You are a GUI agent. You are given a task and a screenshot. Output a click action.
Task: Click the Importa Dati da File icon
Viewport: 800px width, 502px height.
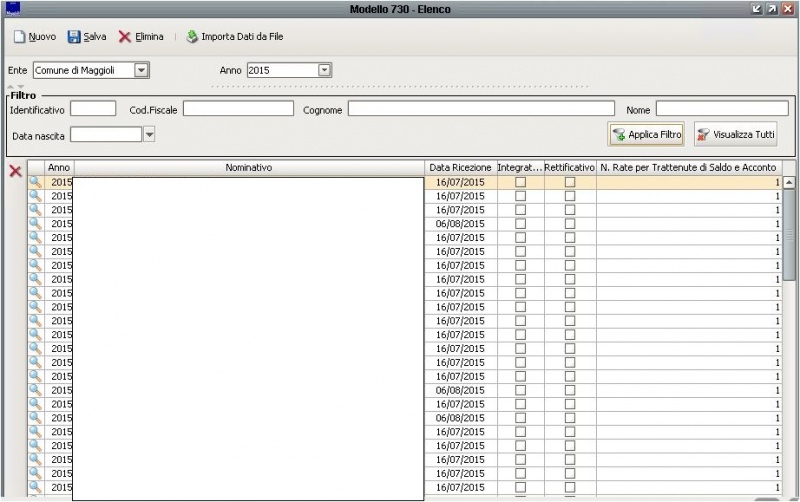(192, 37)
